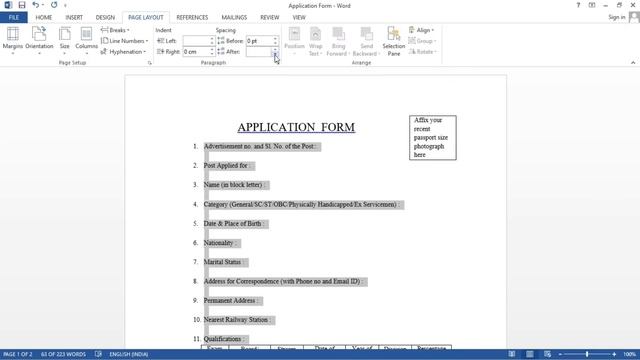Click the Save icon in the quick access toolbar
640x360 pixels.
(22, 5)
